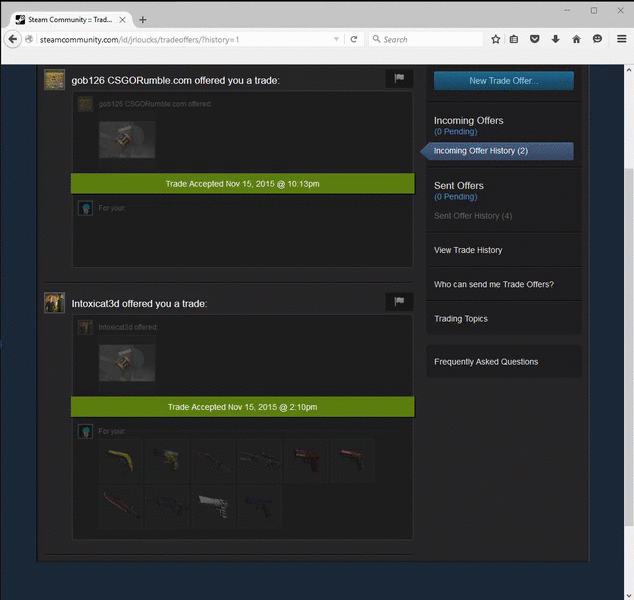Open the bookmarks list icon
634x600 pixels.
pos(514,39)
